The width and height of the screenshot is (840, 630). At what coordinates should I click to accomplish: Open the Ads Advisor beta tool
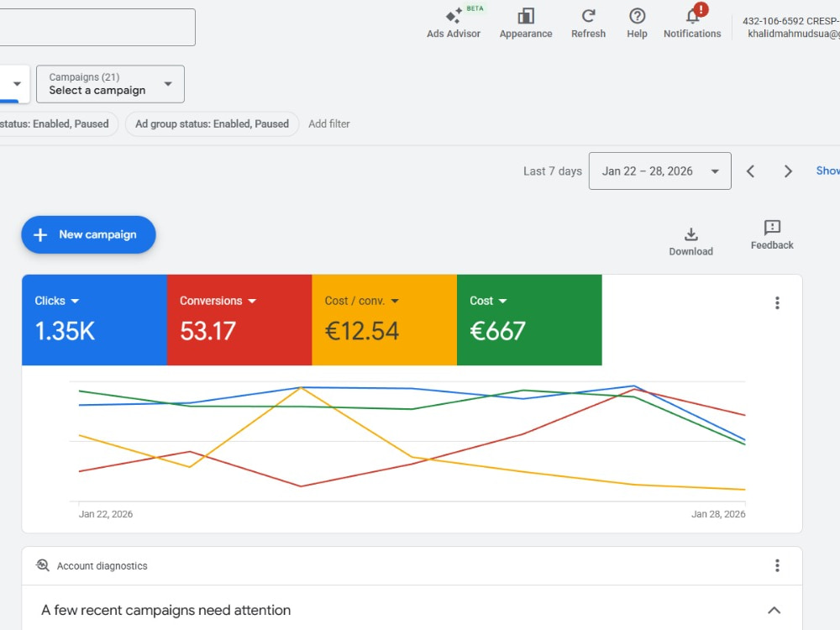coord(454,23)
